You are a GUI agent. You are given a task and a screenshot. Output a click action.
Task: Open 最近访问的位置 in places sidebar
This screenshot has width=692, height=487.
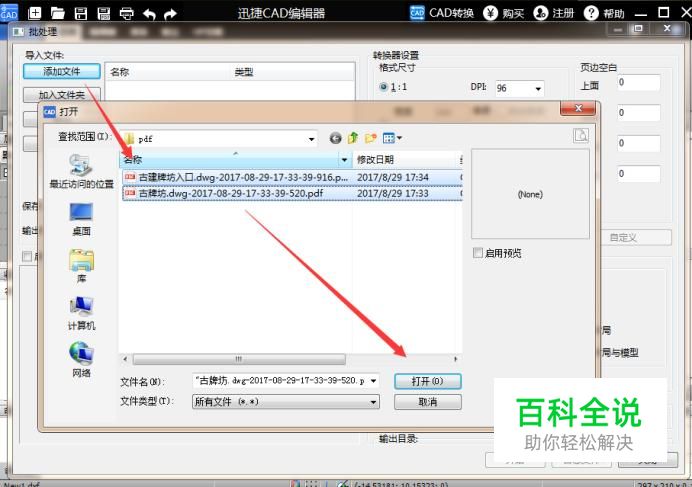[81, 171]
